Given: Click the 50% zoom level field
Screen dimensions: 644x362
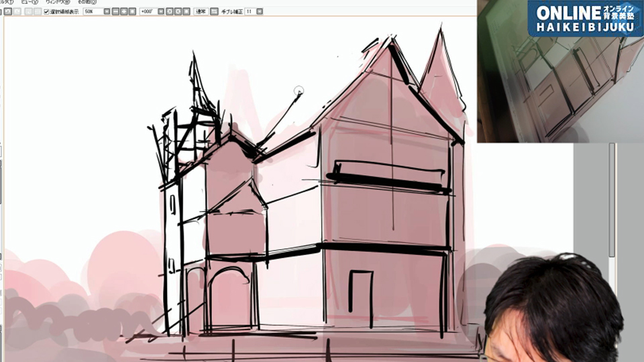Looking at the screenshot, I should coord(93,11).
